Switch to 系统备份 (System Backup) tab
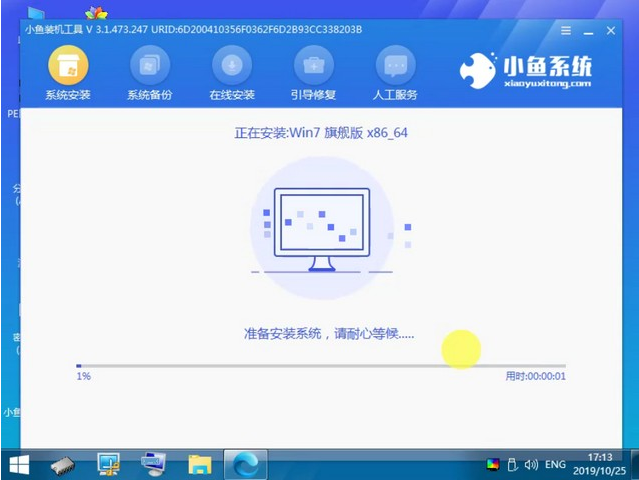 coord(150,74)
